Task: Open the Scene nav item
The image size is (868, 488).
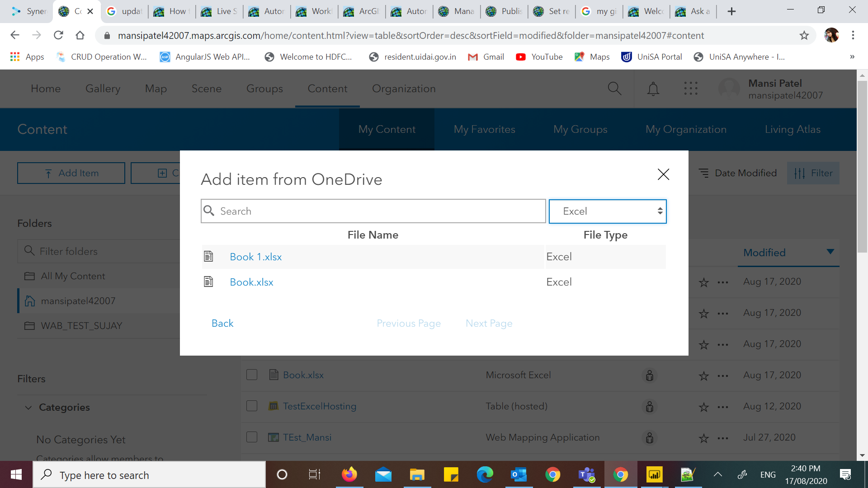Action: pyautogui.click(x=207, y=89)
